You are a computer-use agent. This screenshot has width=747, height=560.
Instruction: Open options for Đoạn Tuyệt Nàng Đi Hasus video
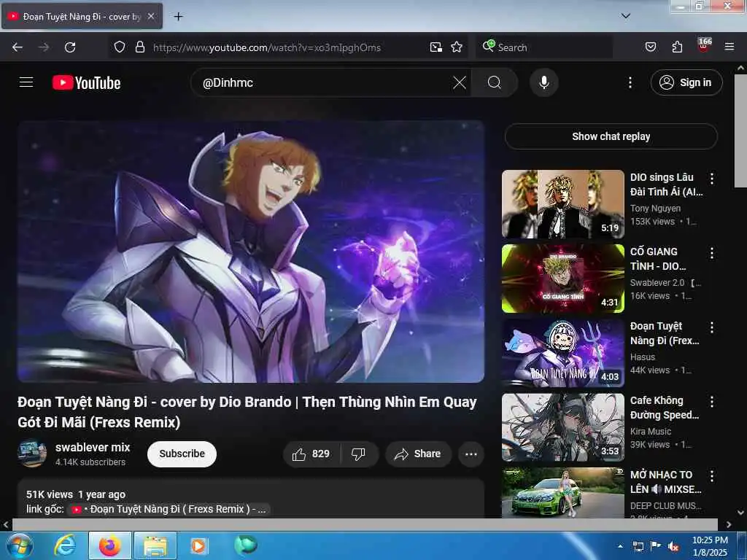pos(712,327)
